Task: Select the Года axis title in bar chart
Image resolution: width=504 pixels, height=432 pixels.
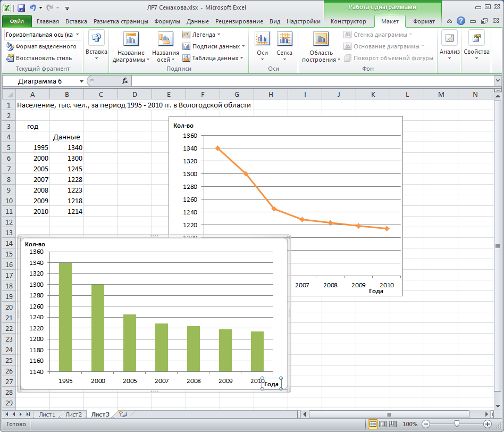Action: click(x=271, y=384)
